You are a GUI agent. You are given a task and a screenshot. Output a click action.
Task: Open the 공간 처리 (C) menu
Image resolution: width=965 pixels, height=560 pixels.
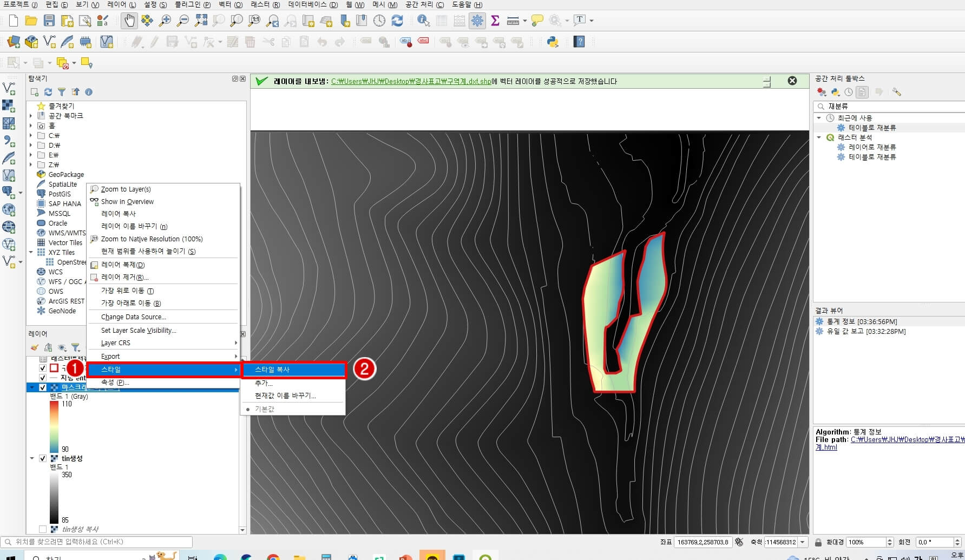coord(424,4)
